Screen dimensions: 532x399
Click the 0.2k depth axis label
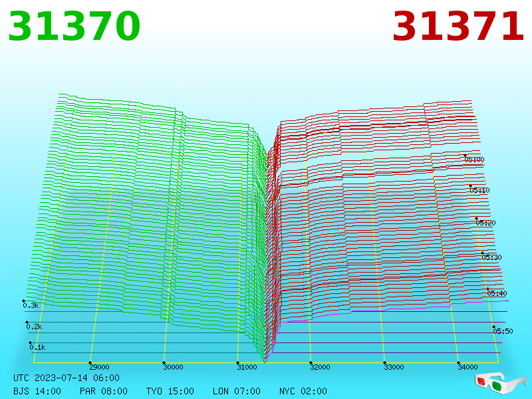click(34, 327)
